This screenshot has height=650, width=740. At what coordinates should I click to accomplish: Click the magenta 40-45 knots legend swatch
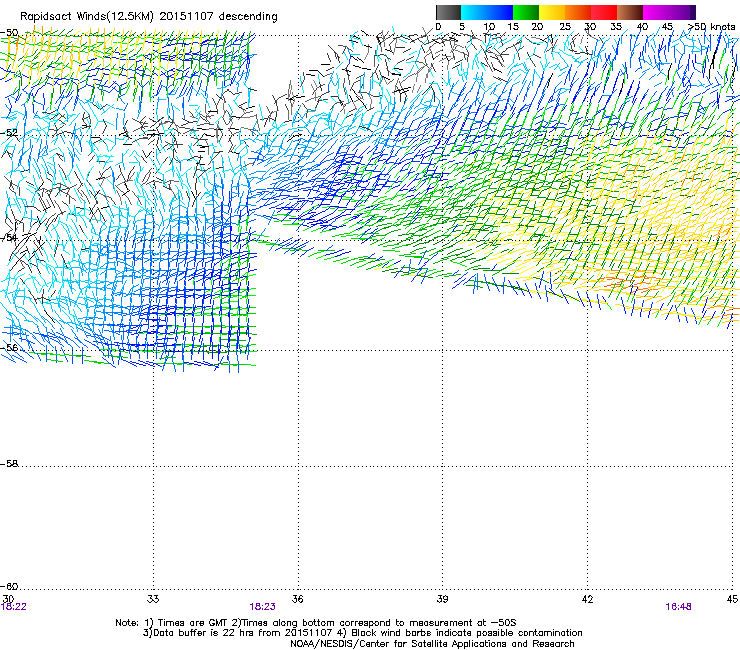656,12
